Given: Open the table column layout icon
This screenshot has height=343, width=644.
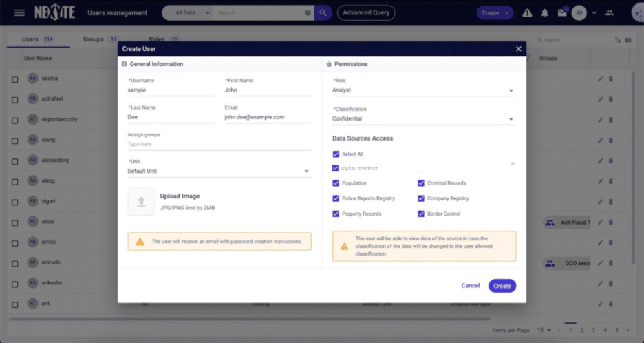Looking at the screenshot, I should click(628, 40).
